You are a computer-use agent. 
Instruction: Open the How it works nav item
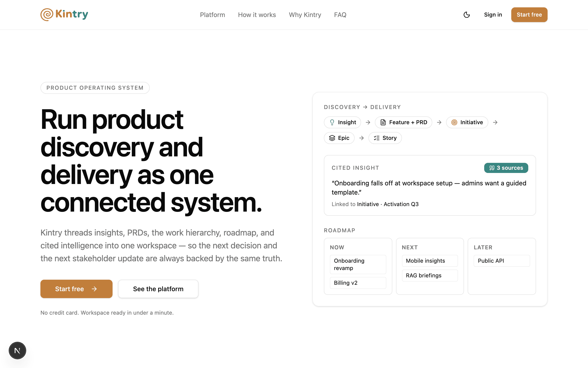[x=257, y=14]
